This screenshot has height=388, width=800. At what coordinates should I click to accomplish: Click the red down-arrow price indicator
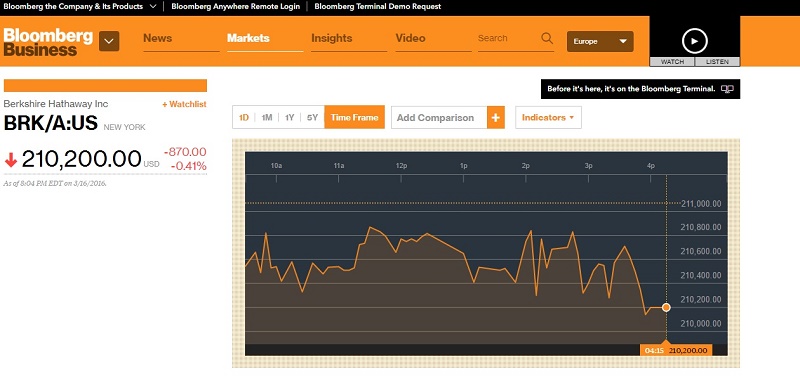11,160
